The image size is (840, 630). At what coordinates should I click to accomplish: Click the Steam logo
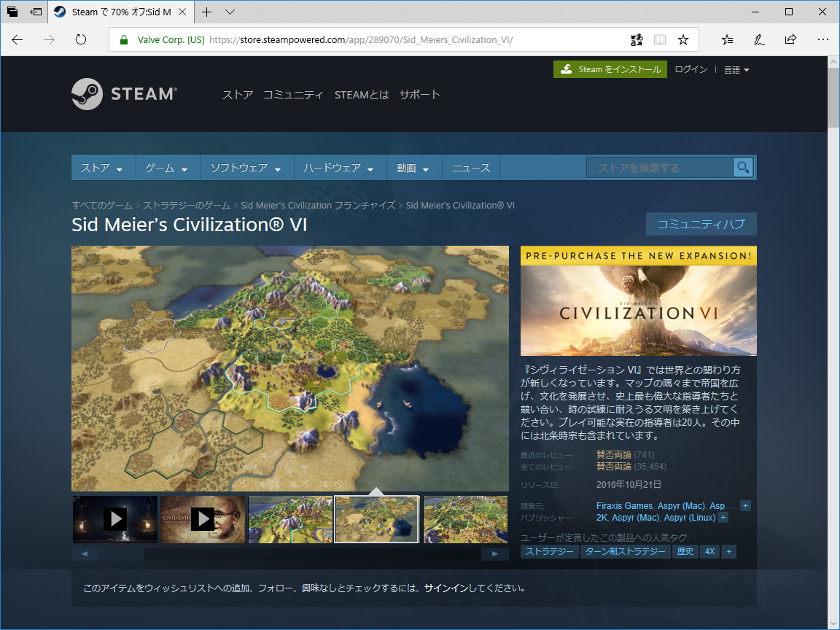122,93
